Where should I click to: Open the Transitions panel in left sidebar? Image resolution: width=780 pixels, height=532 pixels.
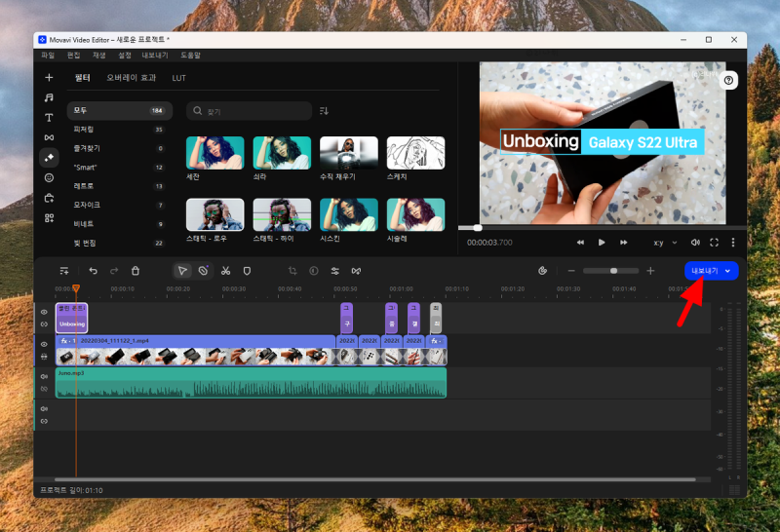point(49,137)
